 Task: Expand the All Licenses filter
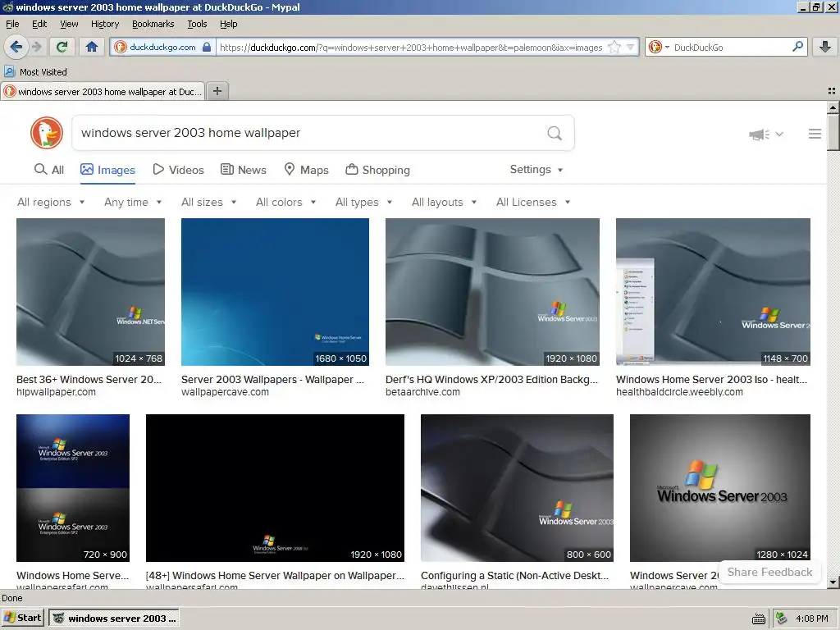click(x=533, y=202)
